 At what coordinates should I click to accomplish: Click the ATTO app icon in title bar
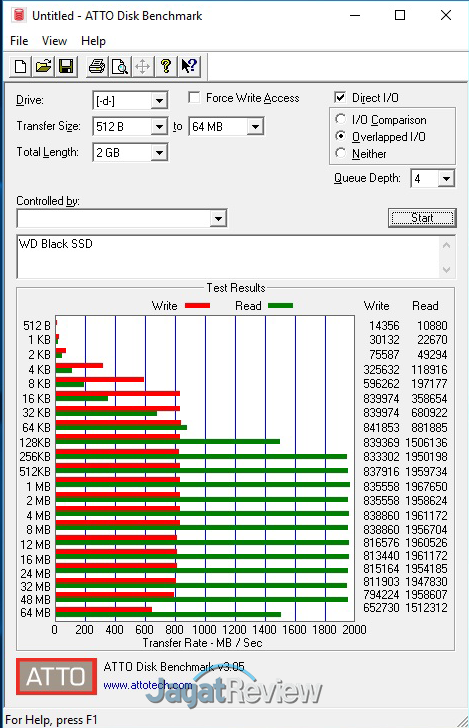[x=19, y=15]
